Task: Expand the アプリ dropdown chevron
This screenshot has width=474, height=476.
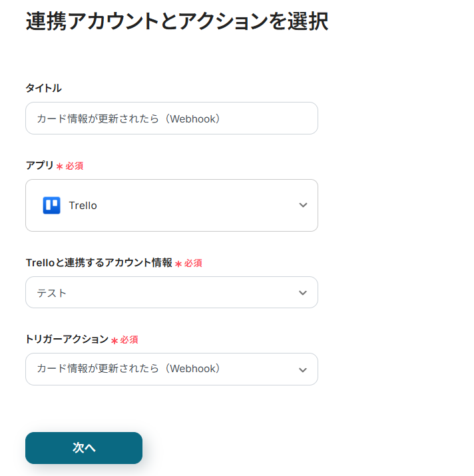Action: [x=303, y=205]
